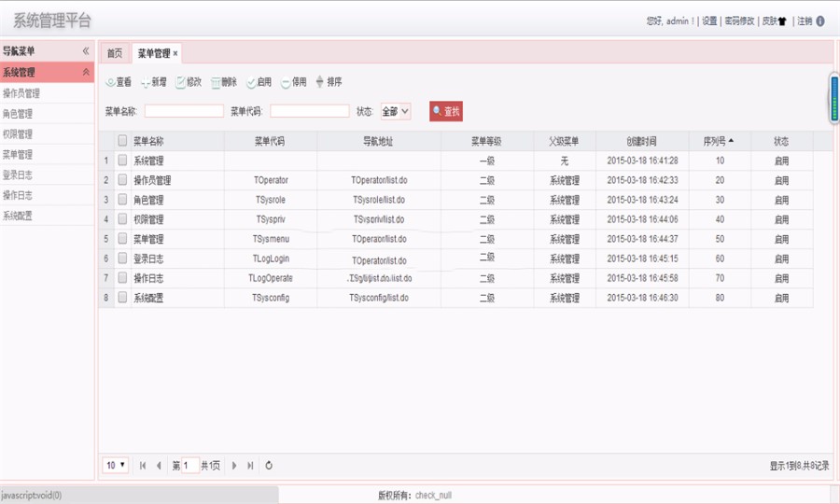
Task: Collapse the 系统管理 sidebar section
Action: (86, 72)
